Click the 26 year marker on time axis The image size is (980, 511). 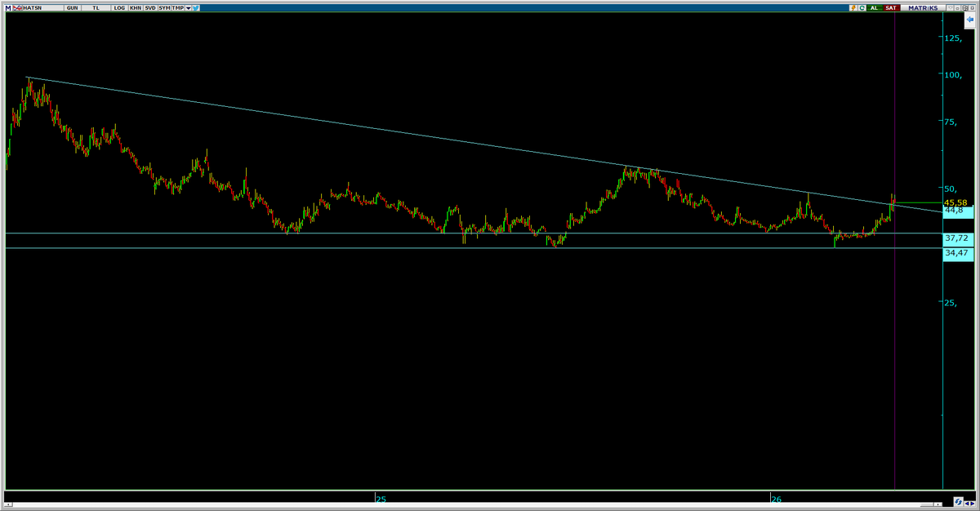click(776, 497)
